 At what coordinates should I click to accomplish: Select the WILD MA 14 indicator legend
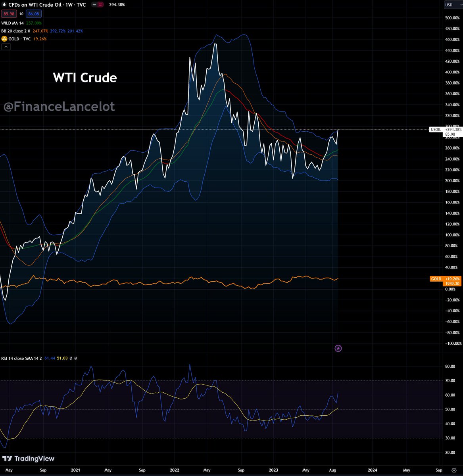point(13,23)
